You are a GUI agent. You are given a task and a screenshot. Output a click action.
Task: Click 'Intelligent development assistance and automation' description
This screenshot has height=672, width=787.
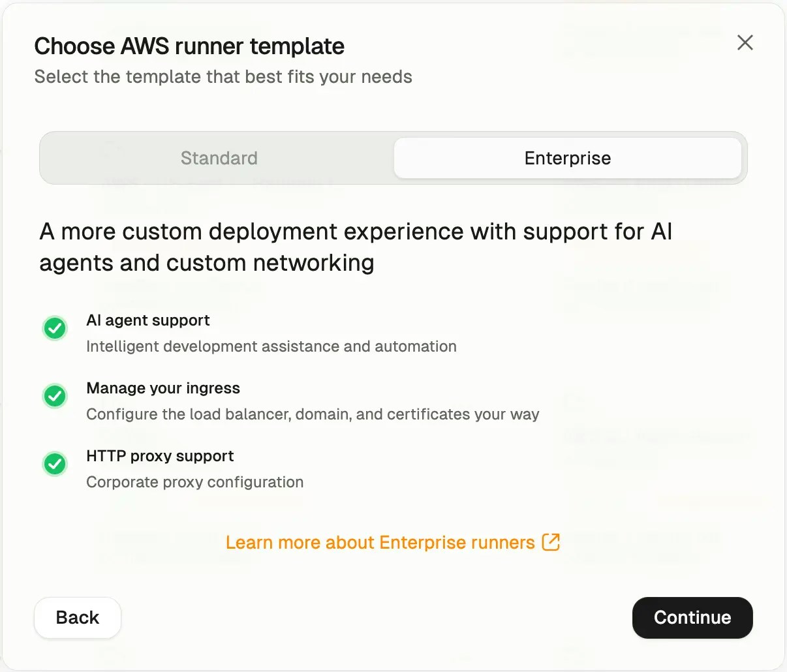[271, 346]
